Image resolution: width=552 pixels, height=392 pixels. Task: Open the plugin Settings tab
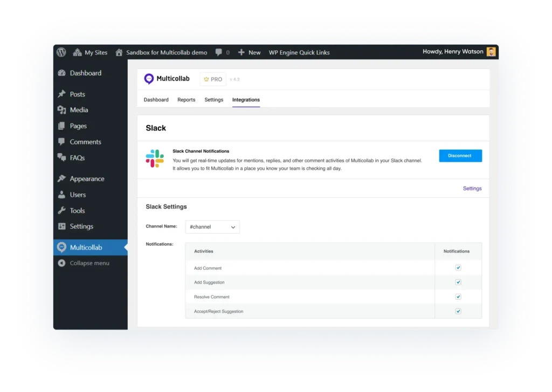coord(213,100)
